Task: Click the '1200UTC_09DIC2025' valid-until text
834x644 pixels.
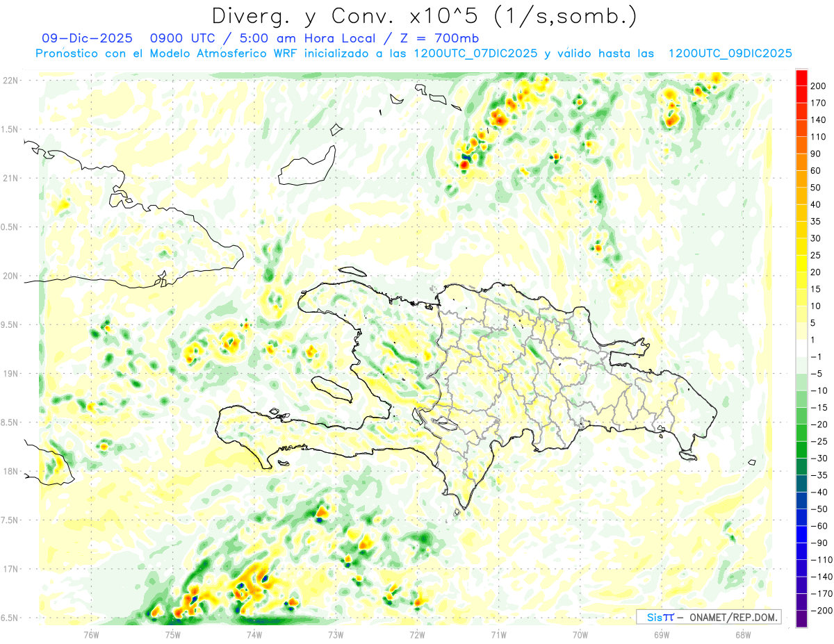Action: pos(730,53)
